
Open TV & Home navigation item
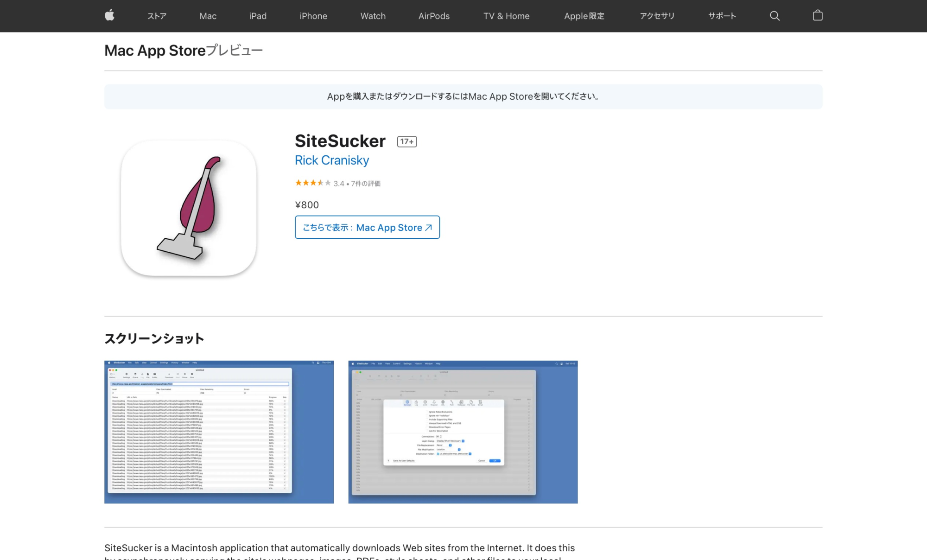click(x=507, y=16)
